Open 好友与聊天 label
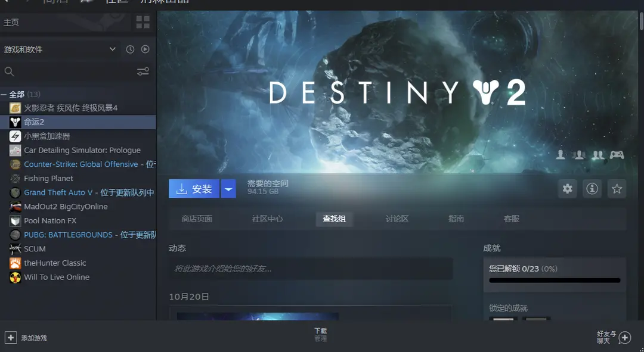The height and width of the screenshot is (352, 644). [x=606, y=337]
